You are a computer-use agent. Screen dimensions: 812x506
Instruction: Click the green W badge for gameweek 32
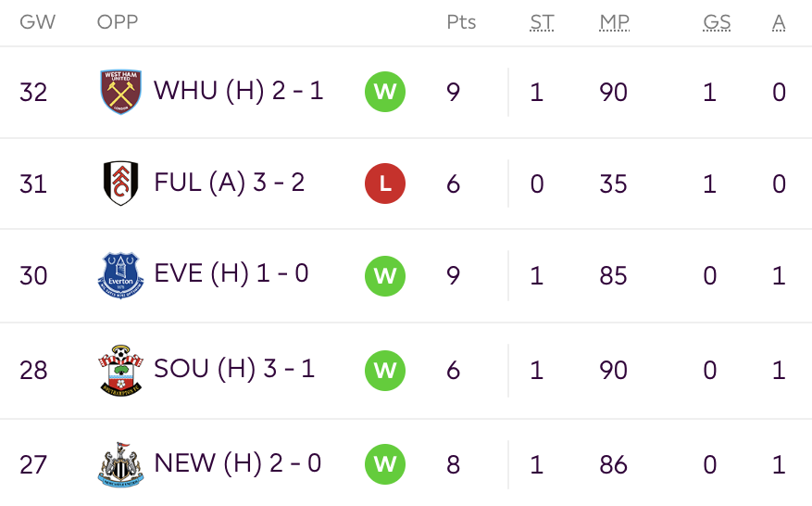coord(385,92)
